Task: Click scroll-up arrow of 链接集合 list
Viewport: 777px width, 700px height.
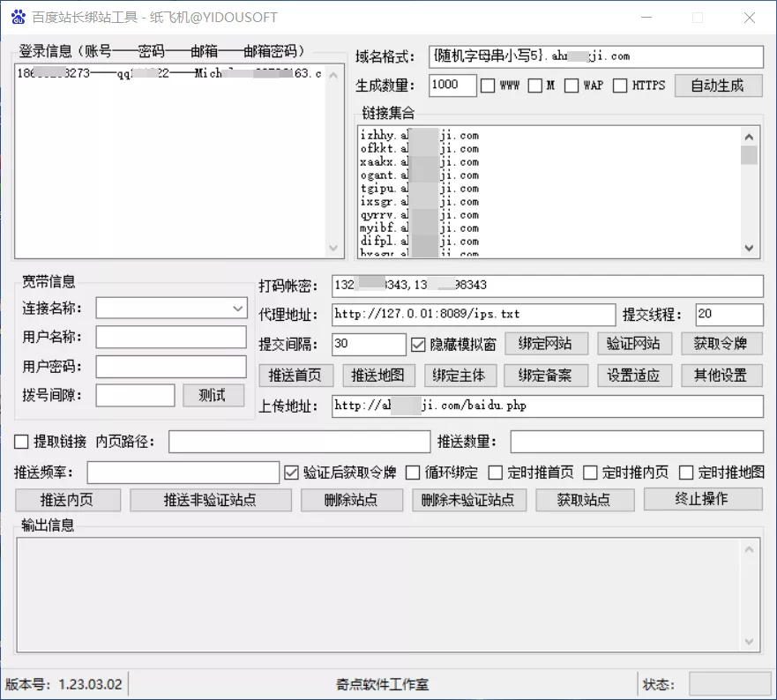Action: point(749,137)
